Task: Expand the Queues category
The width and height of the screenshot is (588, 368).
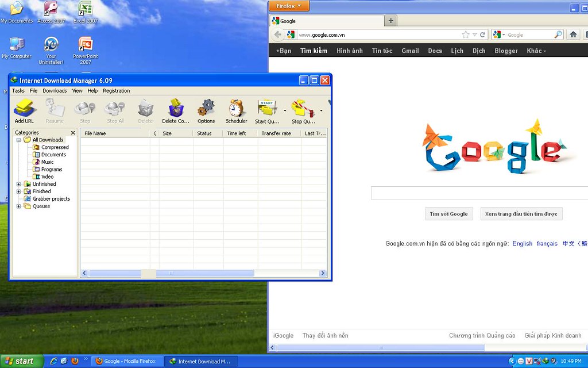Action: point(18,206)
